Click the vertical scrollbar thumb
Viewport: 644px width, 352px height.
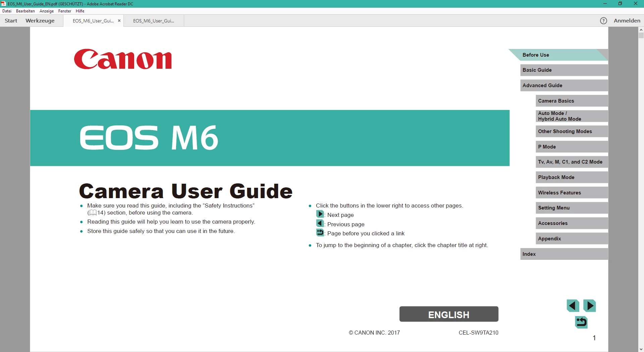pyautogui.click(x=641, y=35)
